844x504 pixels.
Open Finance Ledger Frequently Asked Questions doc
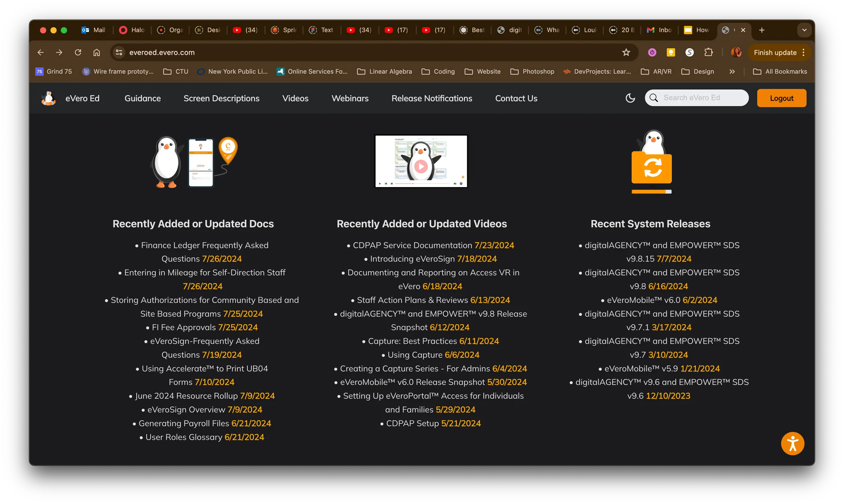tap(201, 252)
